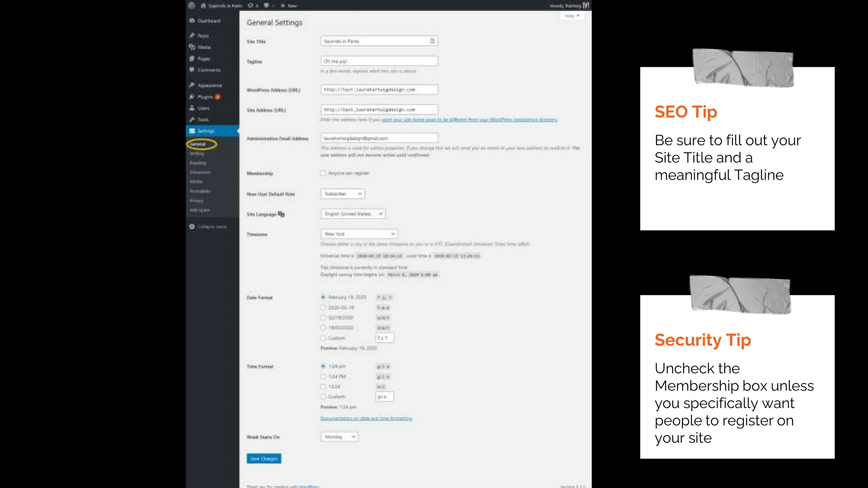Select the 13:24 time format
Viewport: 868px width, 488px height.
coord(323,386)
